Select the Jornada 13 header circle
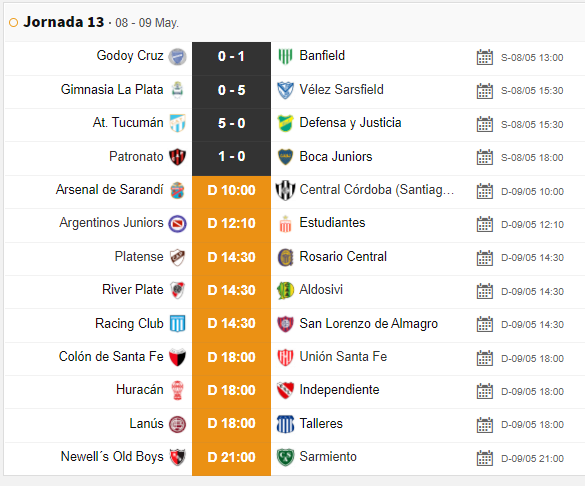The width and height of the screenshot is (585, 486). pyautogui.click(x=13, y=23)
